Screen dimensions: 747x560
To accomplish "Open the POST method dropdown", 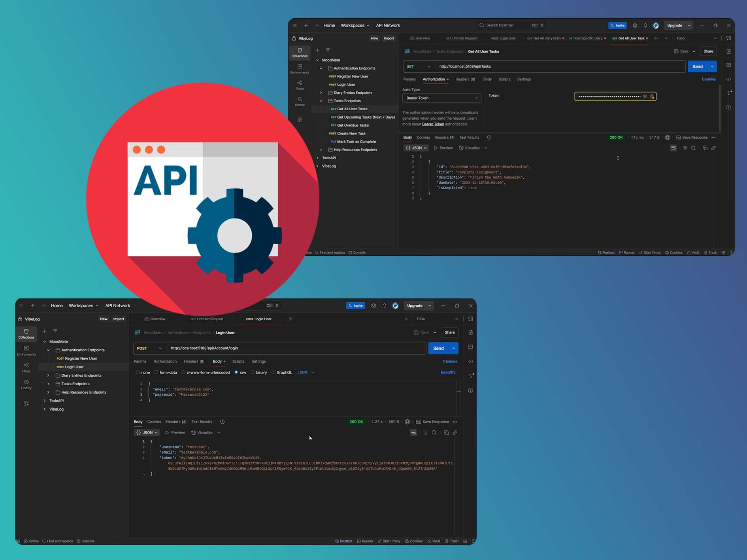I will (x=149, y=348).
